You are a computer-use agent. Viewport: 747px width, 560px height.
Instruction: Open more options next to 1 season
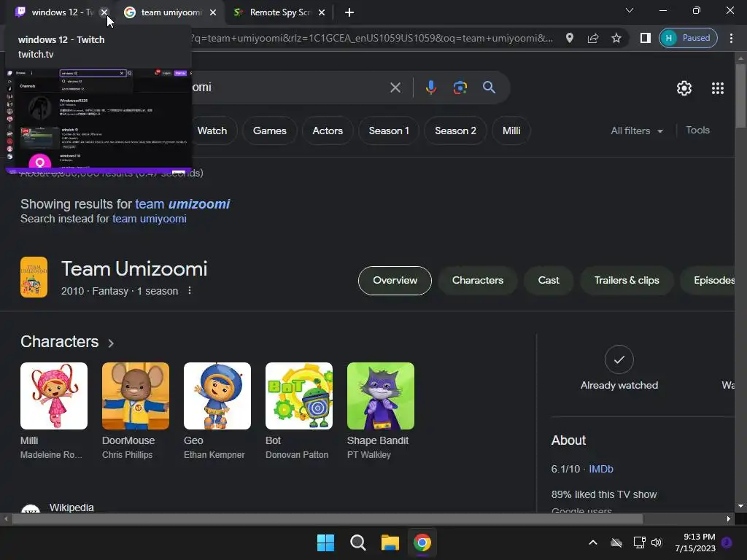pos(190,290)
